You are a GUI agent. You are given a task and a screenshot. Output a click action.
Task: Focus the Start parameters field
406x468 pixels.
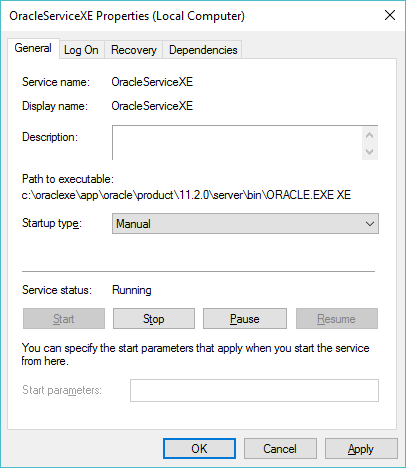tap(254, 390)
